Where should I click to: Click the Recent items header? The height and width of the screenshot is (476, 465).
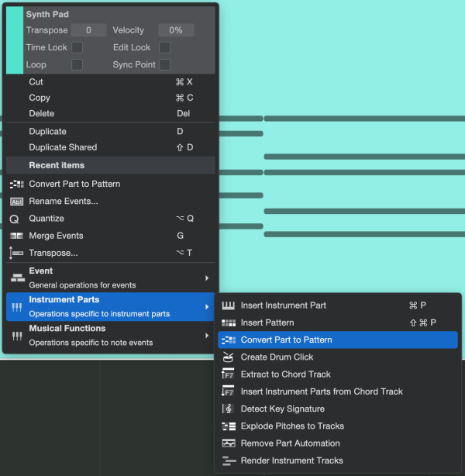click(111, 165)
